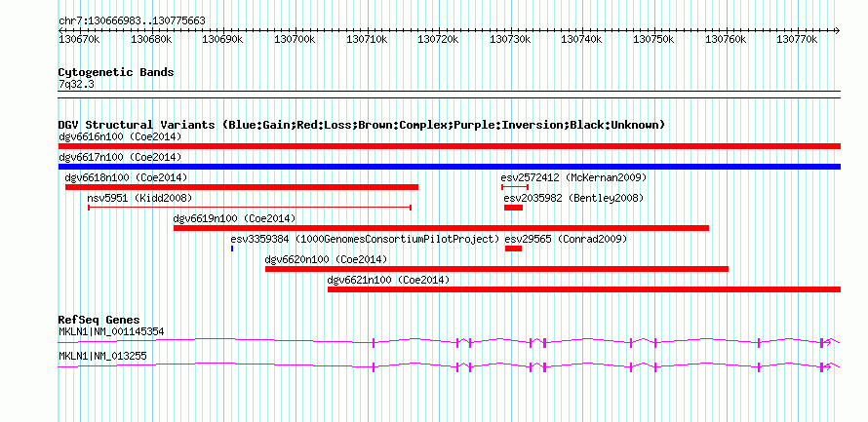Click the esv2572412 McKernan2009 variant glyph
This screenshot has width=868, height=422.
tap(515, 187)
